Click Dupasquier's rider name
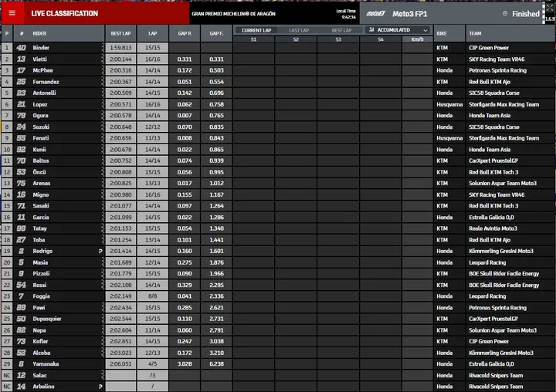 (x=47, y=319)
